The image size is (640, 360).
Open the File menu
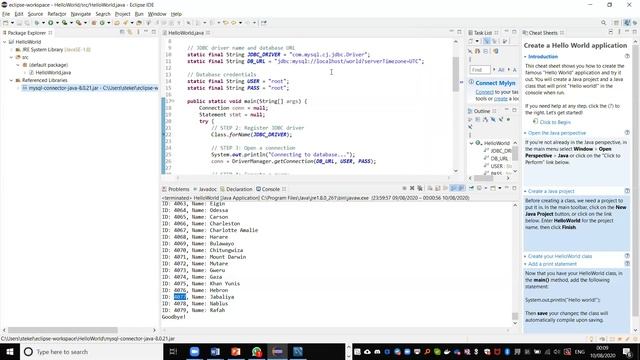pos(6,14)
